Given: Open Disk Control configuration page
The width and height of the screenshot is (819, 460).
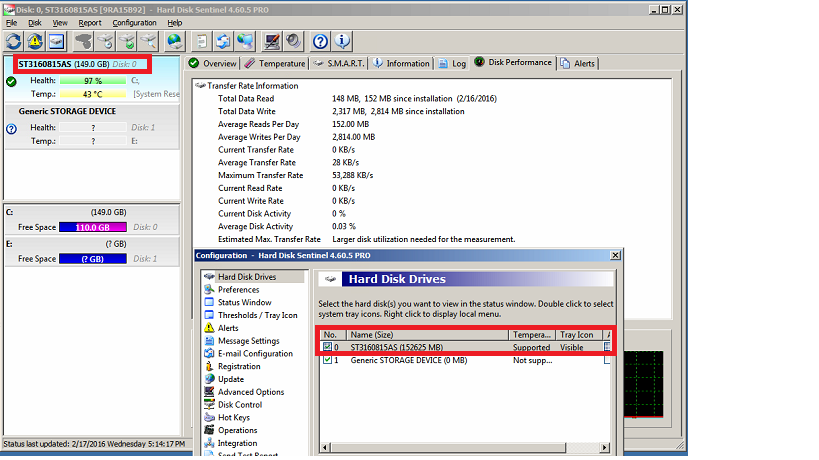Looking at the screenshot, I should pyautogui.click(x=240, y=405).
